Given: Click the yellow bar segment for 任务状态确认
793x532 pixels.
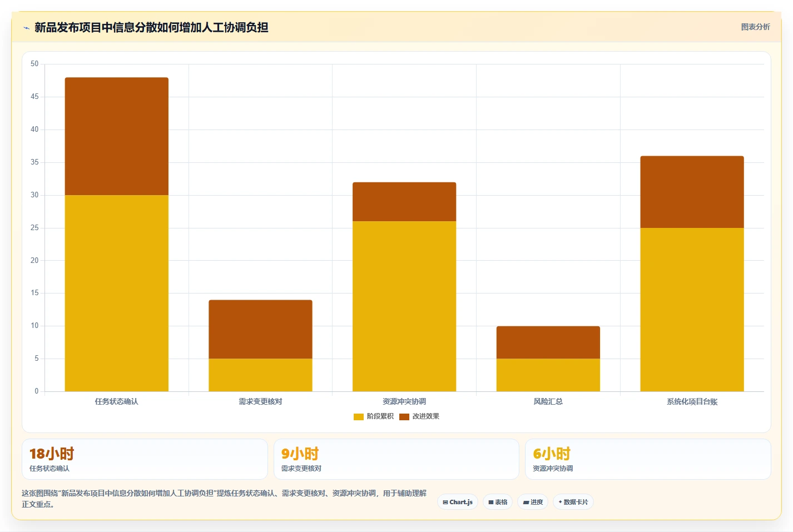Looking at the screenshot, I should tap(117, 293).
